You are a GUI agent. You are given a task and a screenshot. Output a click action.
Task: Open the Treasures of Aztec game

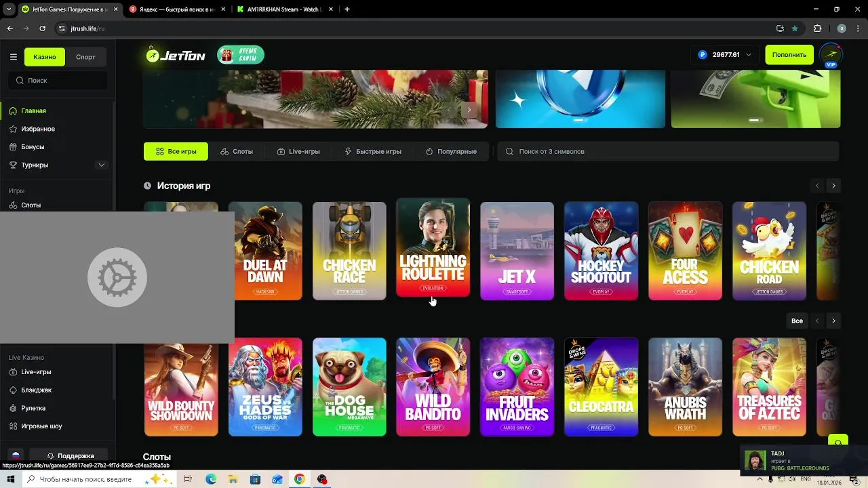click(769, 387)
